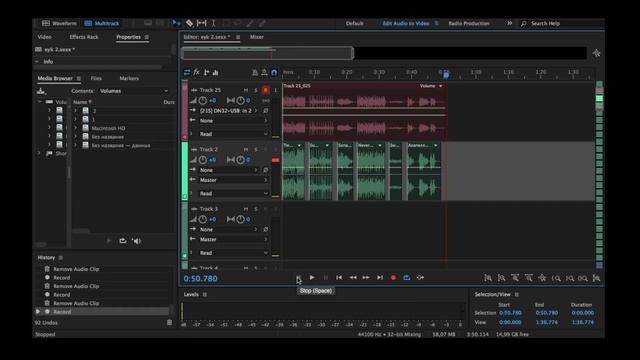Toggle input monitoring on Track 25

275,90
